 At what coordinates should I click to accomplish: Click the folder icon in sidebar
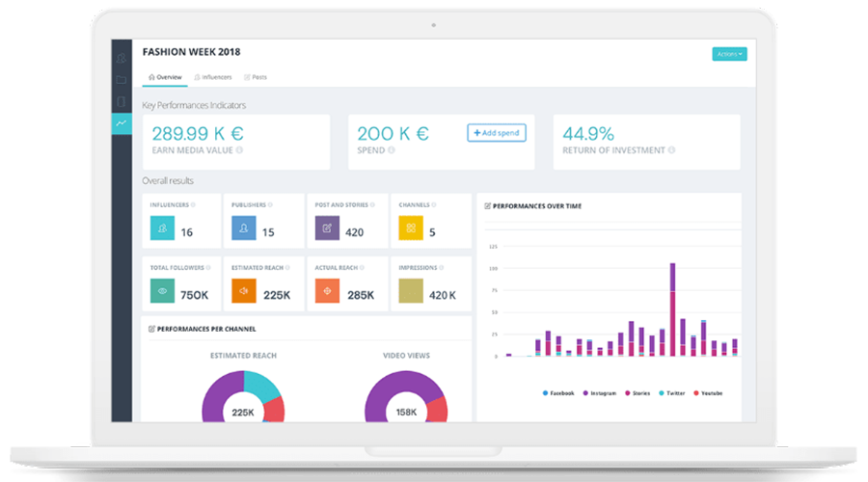121,79
